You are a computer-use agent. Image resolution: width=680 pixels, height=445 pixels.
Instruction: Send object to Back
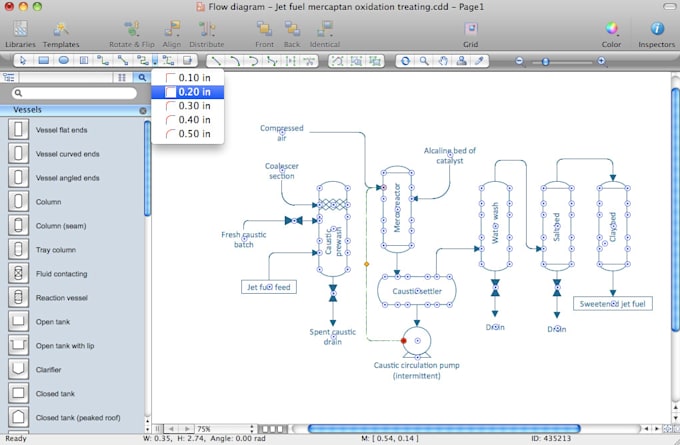click(292, 34)
